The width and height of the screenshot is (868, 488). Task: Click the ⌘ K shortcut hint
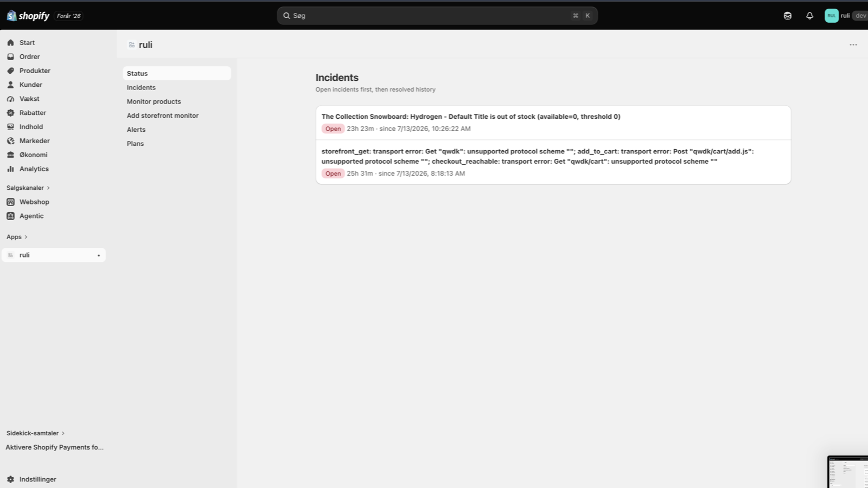coord(582,16)
